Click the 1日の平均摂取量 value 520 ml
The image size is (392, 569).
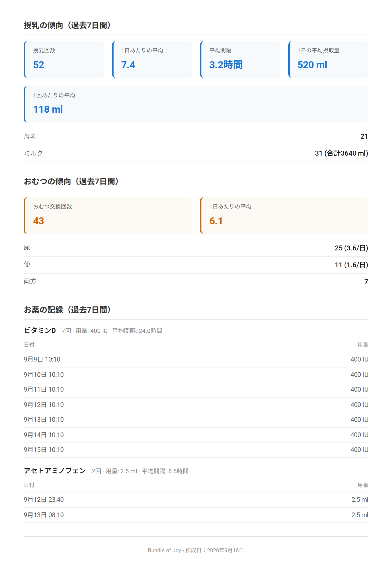(x=312, y=65)
